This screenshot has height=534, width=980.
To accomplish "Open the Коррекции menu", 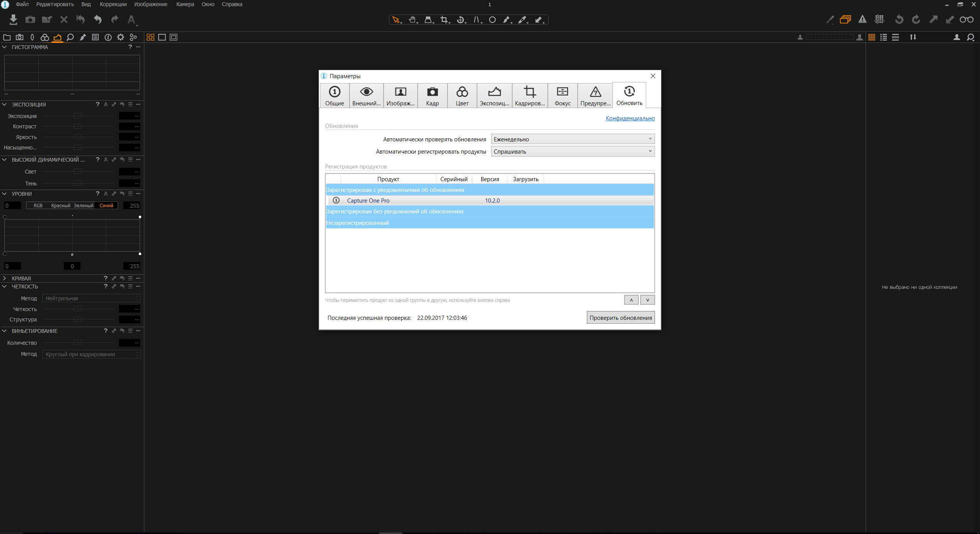I will click(113, 4).
